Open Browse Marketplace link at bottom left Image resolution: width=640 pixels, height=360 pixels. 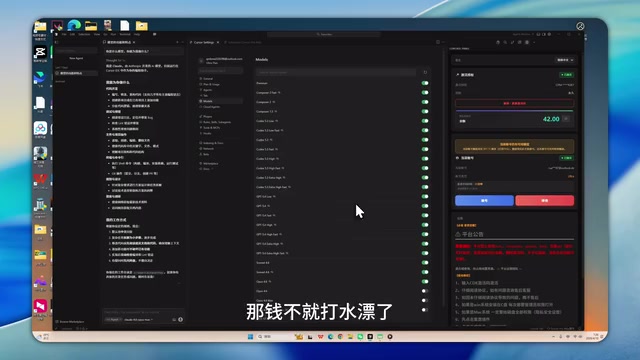(x=71, y=322)
